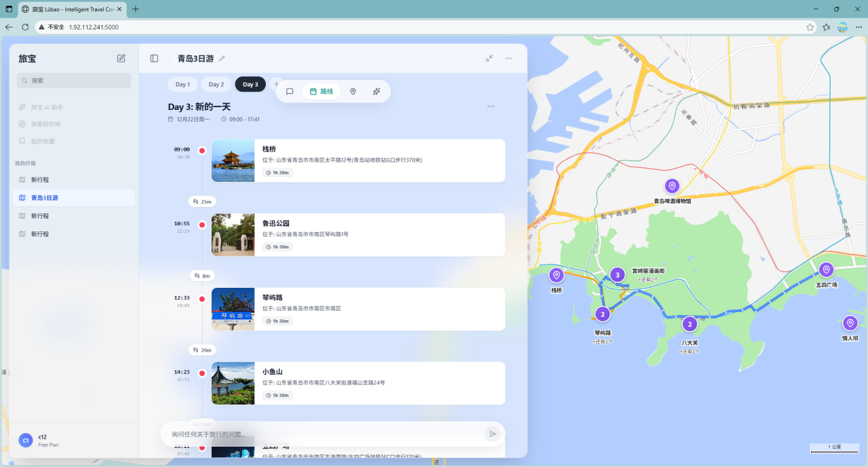868x467 pixels.
Task: Click the 1h 30m duration chip on 栈桥
Action: [x=277, y=172]
